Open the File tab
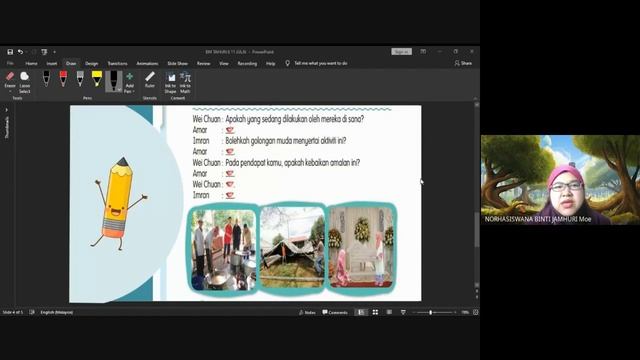Image resolution: width=640 pixels, height=360 pixels. 10,63
